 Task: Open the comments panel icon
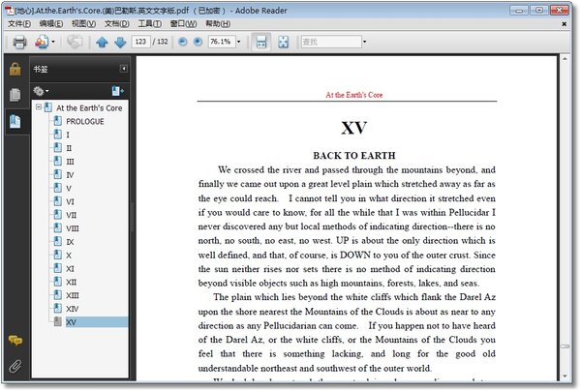(15, 341)
